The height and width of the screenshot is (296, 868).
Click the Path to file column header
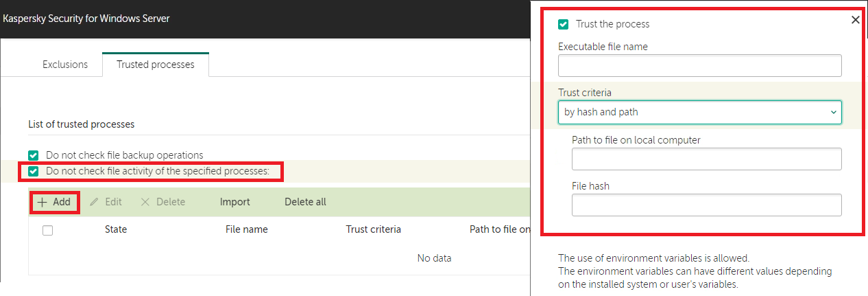click(500, 229)
